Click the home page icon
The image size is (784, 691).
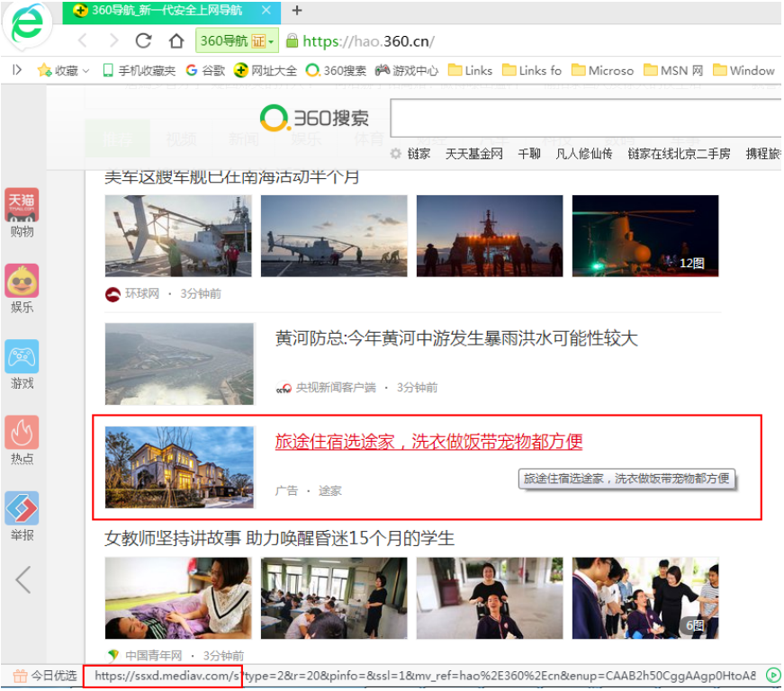(176, 40)
